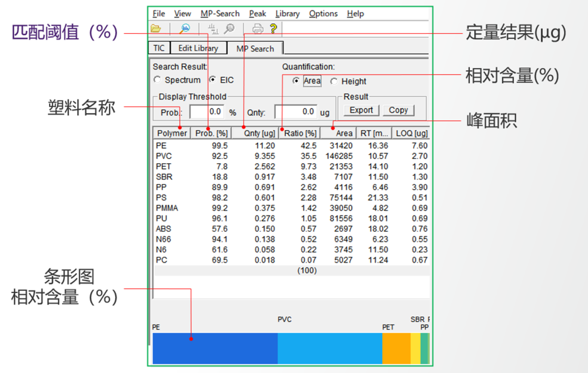Click the green PP bar segment
Screen dimensions: 588x373
(424, 349)
